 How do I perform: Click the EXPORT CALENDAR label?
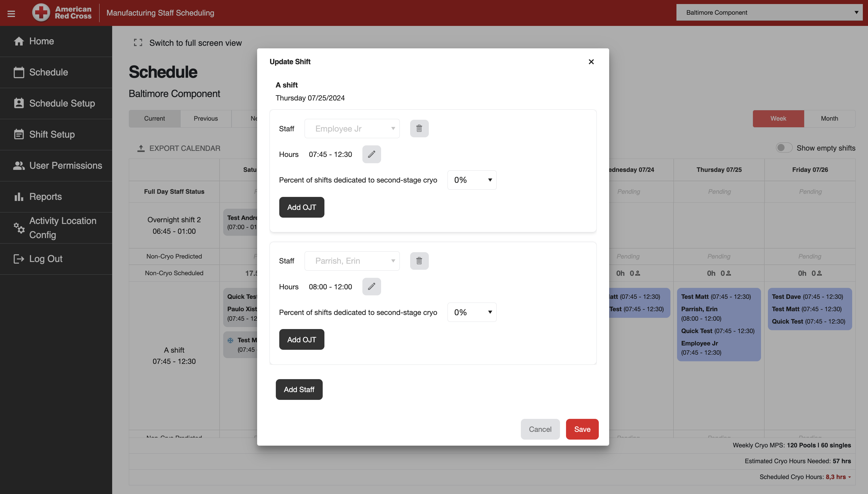coord(185,148)
